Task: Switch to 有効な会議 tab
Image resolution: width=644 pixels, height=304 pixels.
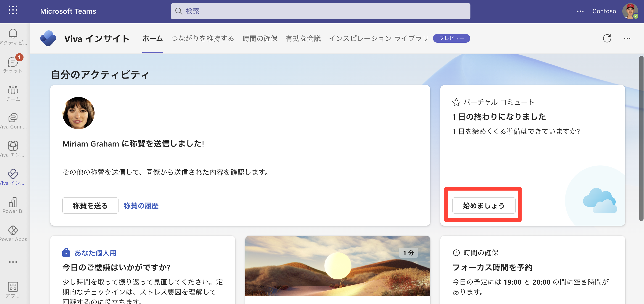Action: [x=303, y=39]
